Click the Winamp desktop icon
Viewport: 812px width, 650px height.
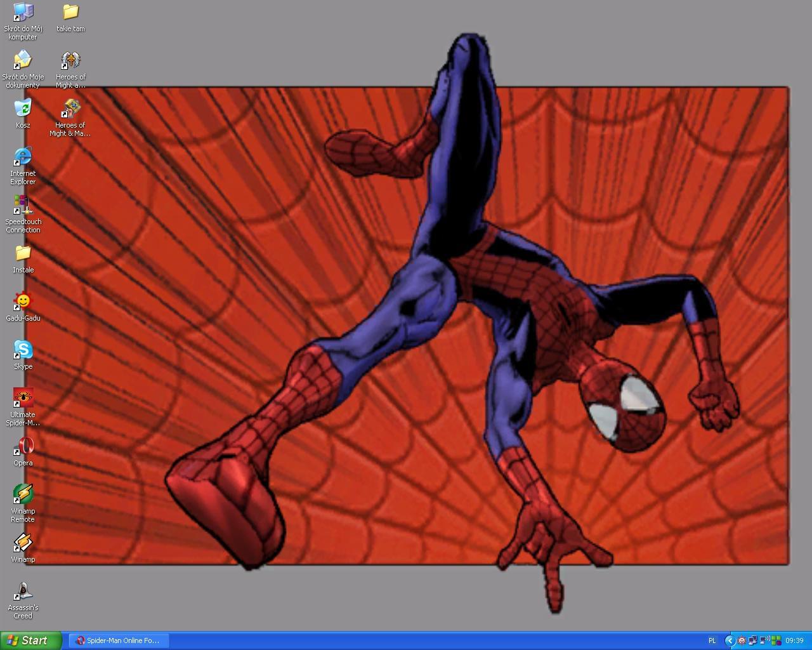pyautogui.click(x=23, y=543)
